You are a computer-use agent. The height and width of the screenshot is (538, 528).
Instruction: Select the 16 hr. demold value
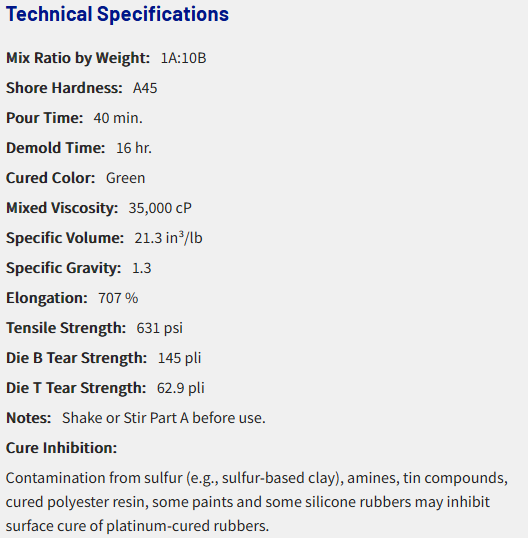coord(134,148)
